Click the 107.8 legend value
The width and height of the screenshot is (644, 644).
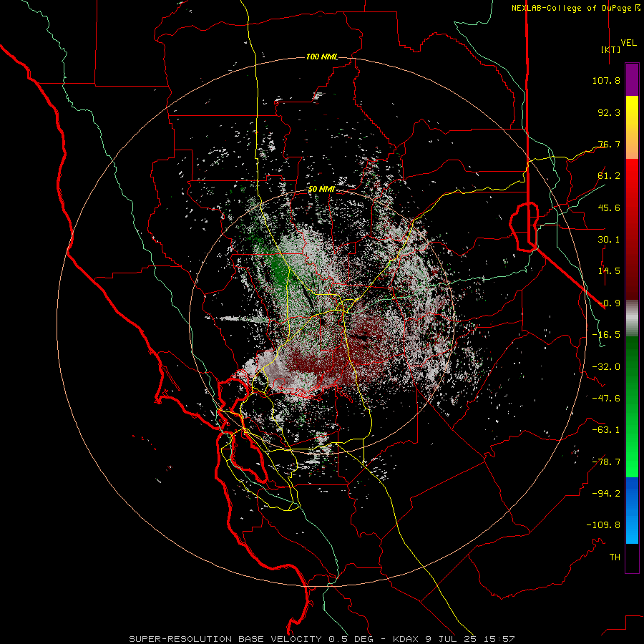click(606, 80)
